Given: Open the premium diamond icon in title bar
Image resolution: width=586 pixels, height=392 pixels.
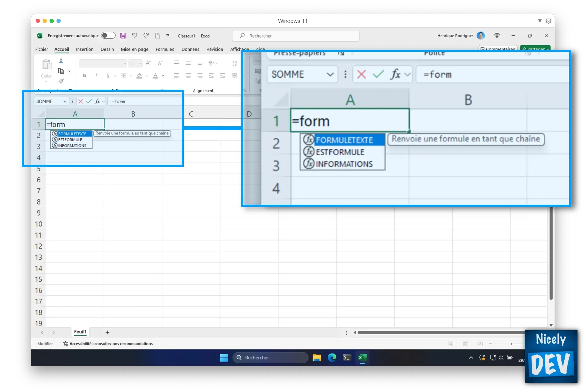Looking at the screenshot, I should [x=497, y=35].
